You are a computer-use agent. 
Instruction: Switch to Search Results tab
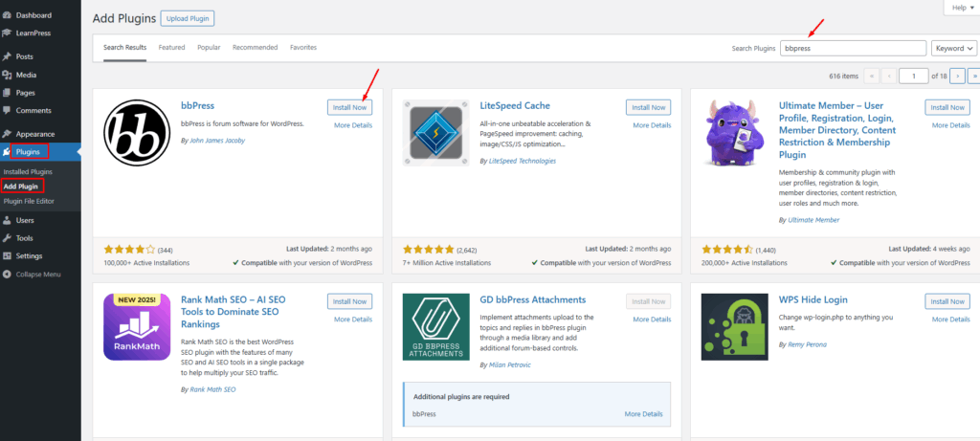(125, 48)
